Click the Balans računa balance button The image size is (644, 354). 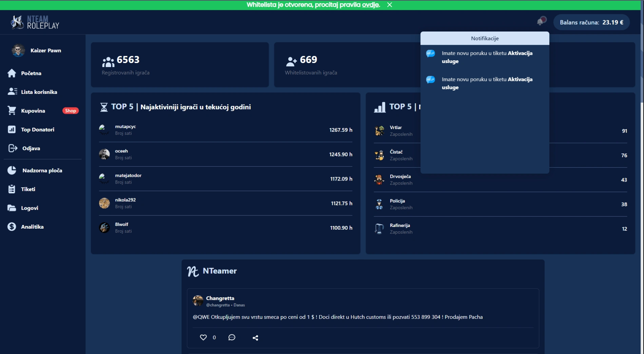coord(591,22)
